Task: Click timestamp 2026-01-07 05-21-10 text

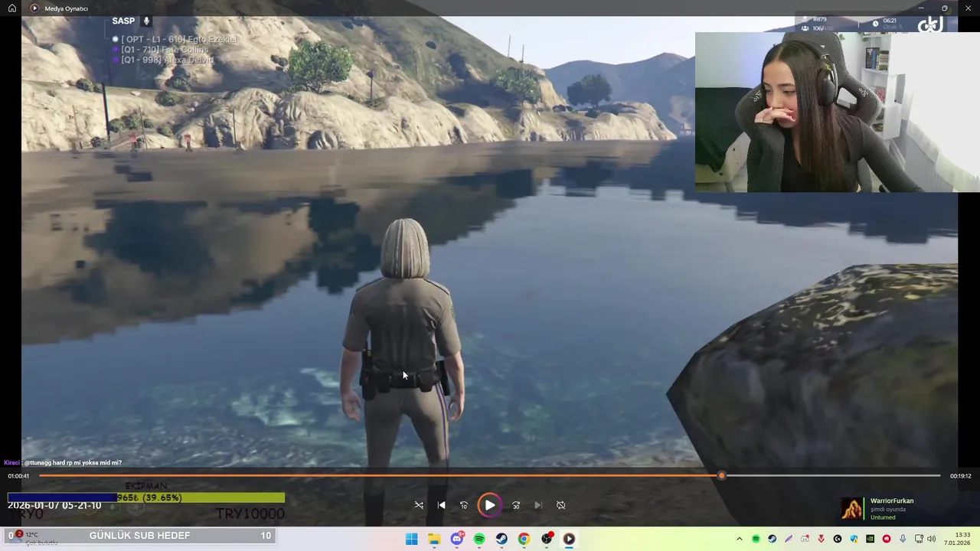Action: click(54, 506)
